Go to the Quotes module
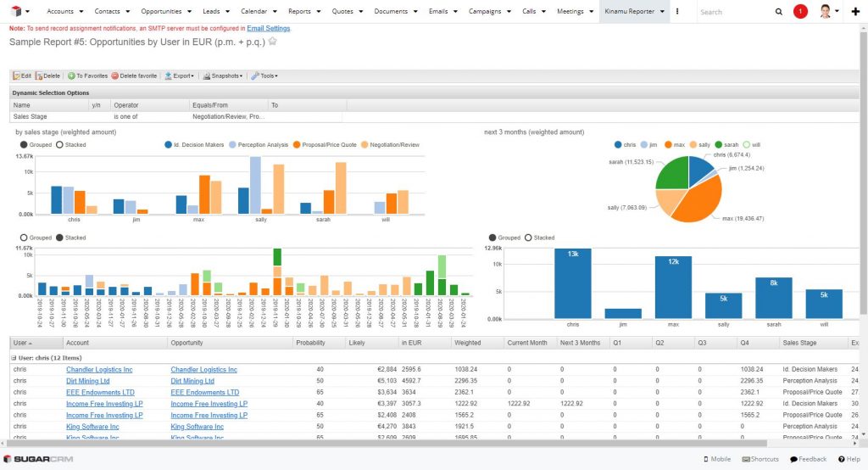This screenshot has width=868, height=470. pos(342,11)
